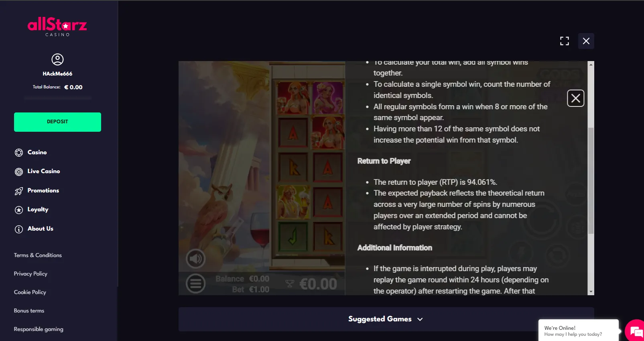Select the Live Casino roulette icon

point(19,172)
